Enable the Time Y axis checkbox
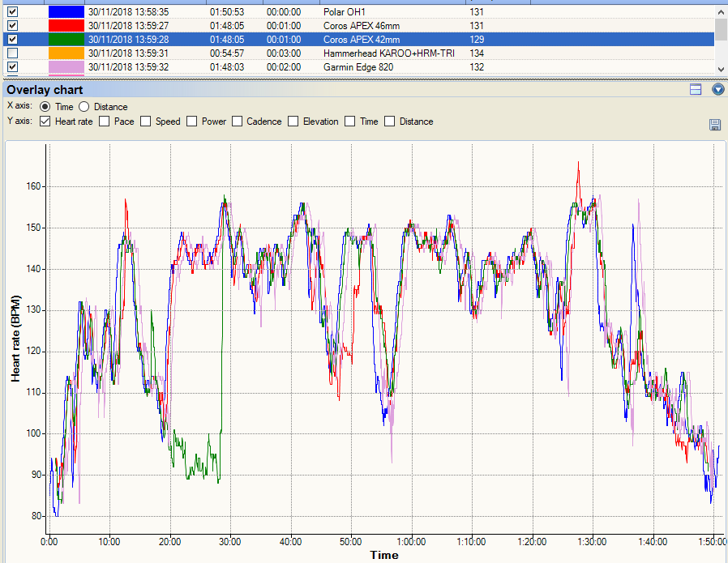This screenshot has height=563, width=728. pos(350,122)
